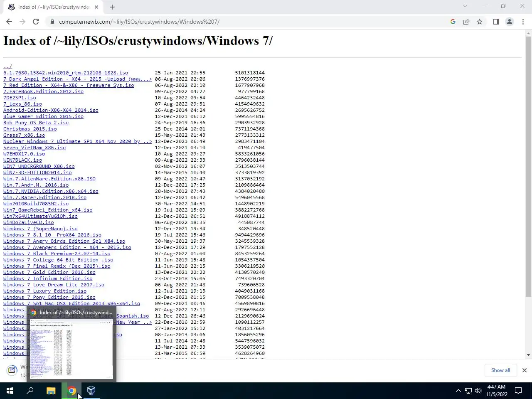Open notification center icon
This screenshot has height=399, width=532.
(x=518, y=391)
